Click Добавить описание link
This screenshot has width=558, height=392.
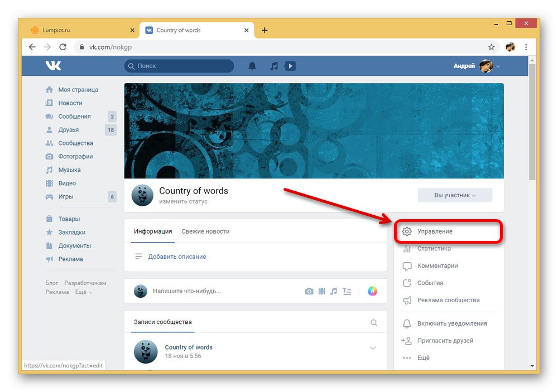click(177, 257)
